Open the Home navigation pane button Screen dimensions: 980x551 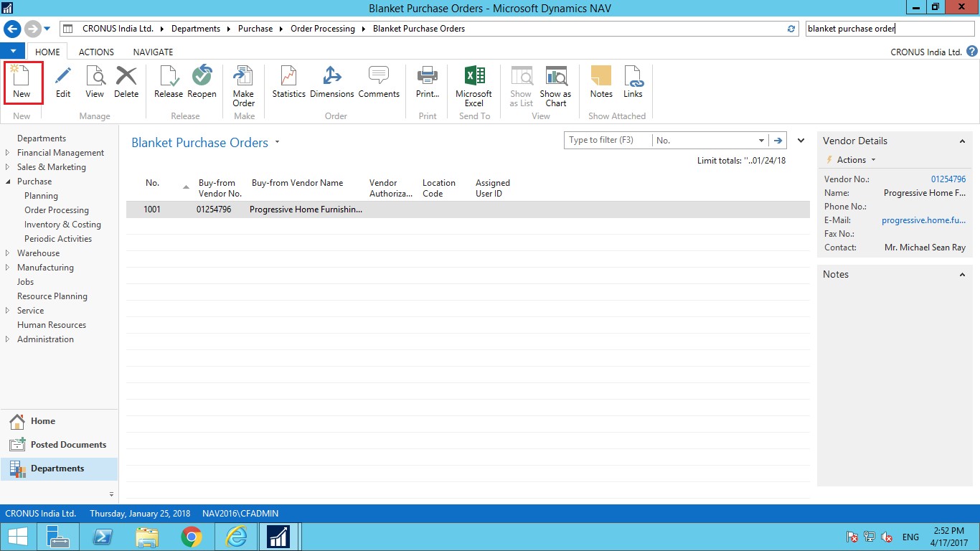59,421
